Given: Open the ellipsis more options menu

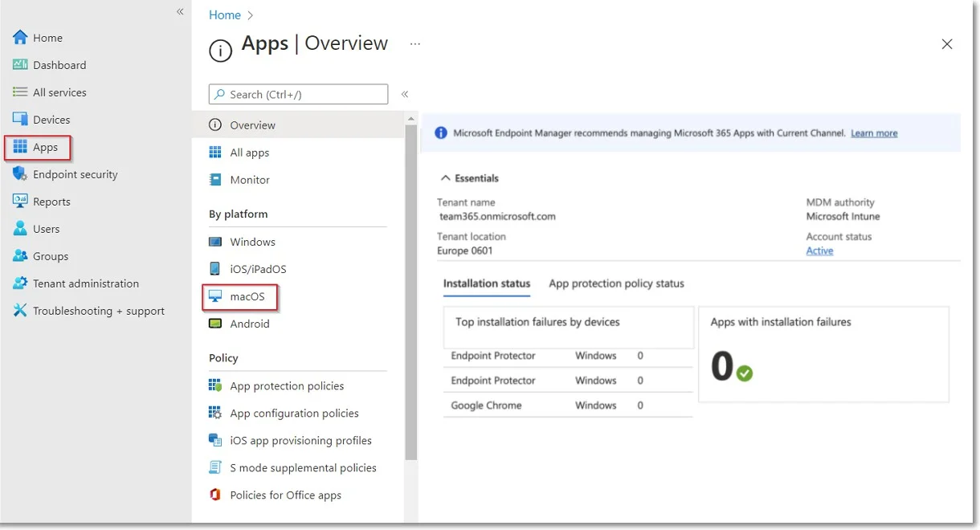Looking at the screenshot, I should pos(415,44).
